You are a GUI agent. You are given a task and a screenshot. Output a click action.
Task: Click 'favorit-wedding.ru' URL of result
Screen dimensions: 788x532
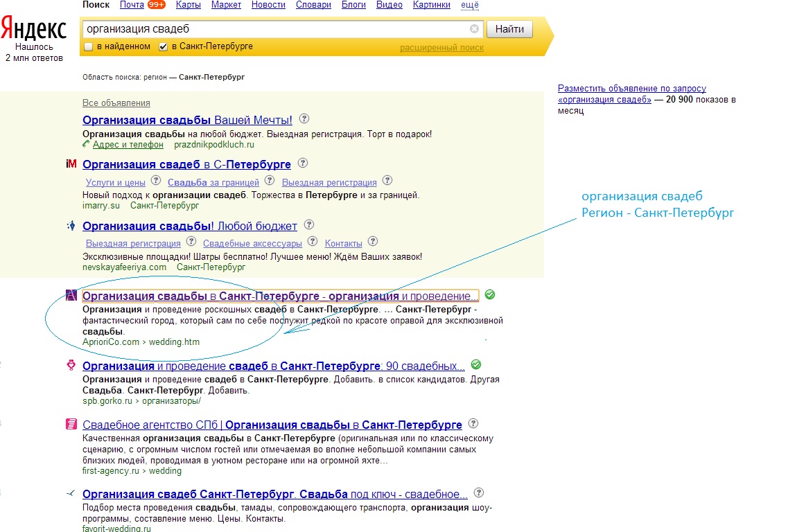116,528
